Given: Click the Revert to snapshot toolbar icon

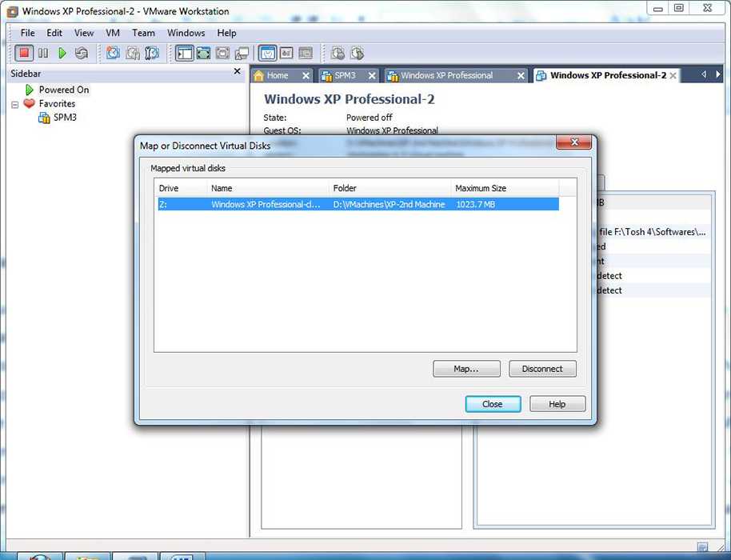Looking at the screenshot, I should [133, 54].
